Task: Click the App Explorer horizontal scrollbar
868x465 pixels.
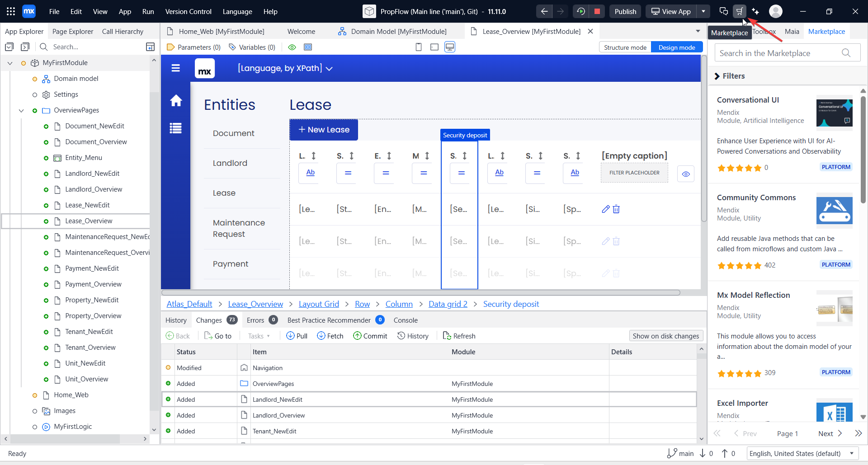Action: point(66,439)
